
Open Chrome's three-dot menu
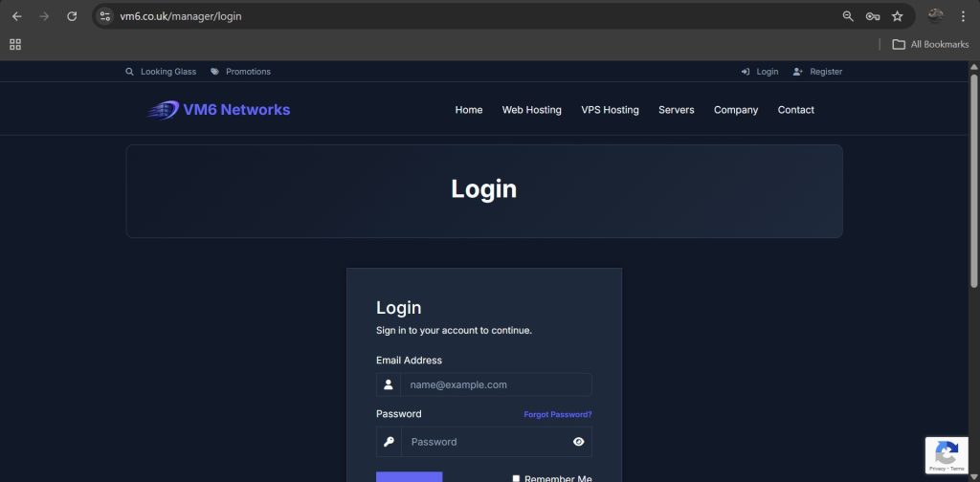point(963,16)
